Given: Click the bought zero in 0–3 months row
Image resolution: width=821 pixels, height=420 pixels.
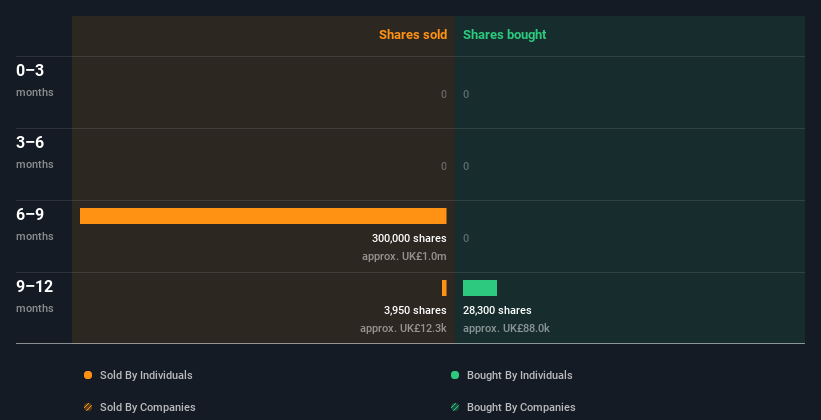Looking at the screenshot, I should 466,94.
